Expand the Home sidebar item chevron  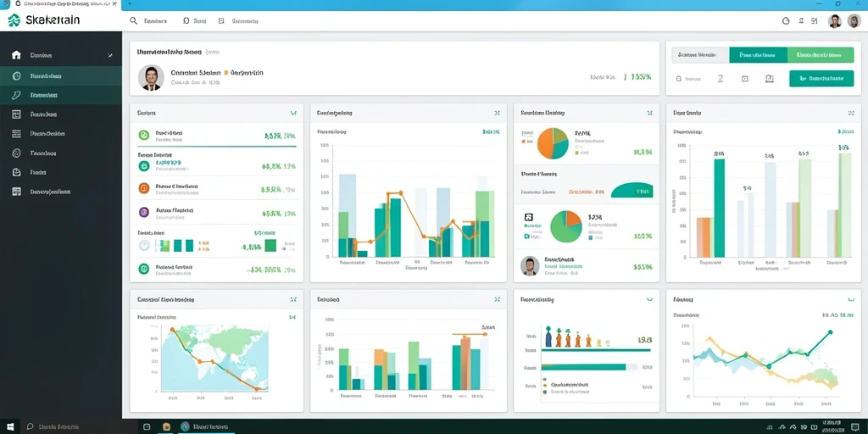tap(110, 55)
